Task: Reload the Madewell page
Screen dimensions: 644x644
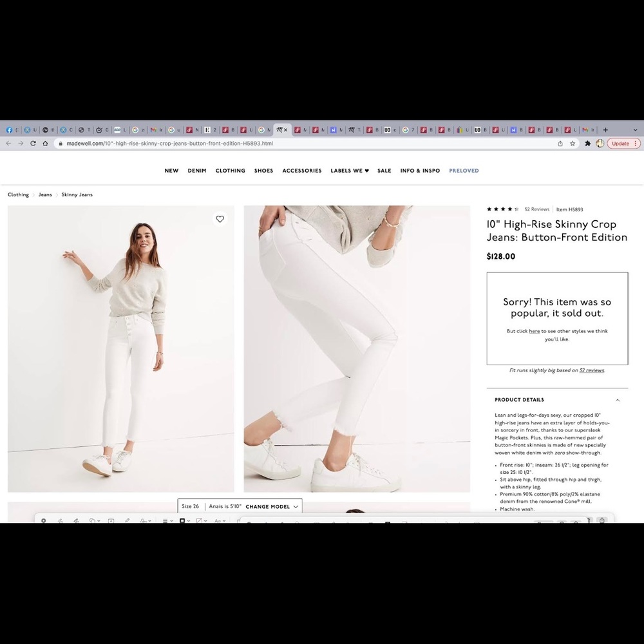Action: (33, 144)
